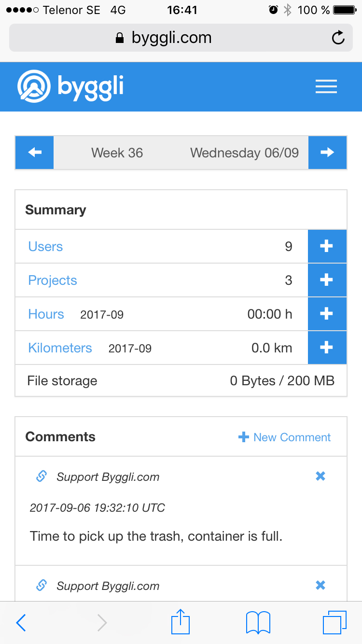
Task: Open the Projects link
Action: pyautogui.click(x=53, y=280)
